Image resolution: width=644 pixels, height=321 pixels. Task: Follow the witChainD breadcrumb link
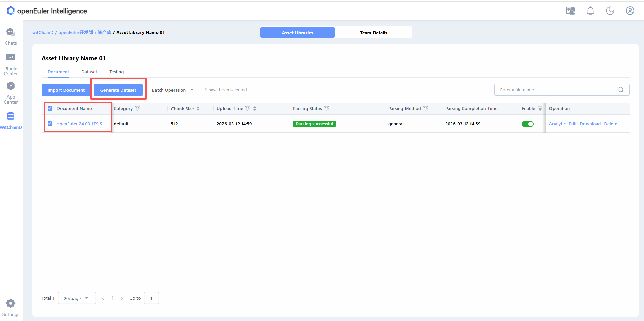coord(43,33)
